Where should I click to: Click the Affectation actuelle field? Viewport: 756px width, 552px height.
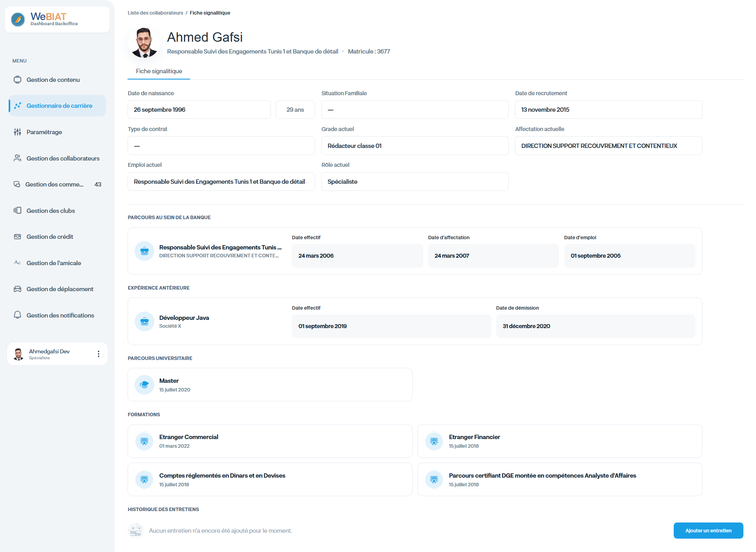[x=609, y=146]
